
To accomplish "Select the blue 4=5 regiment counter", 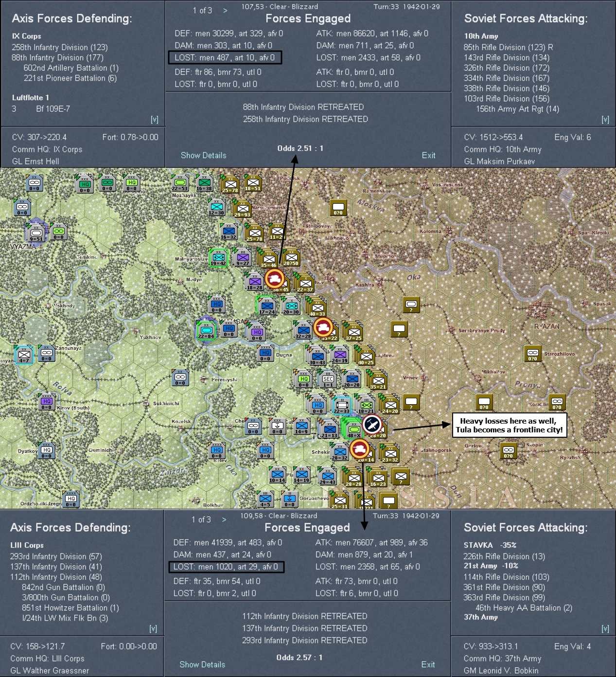I will coord(265,499).
